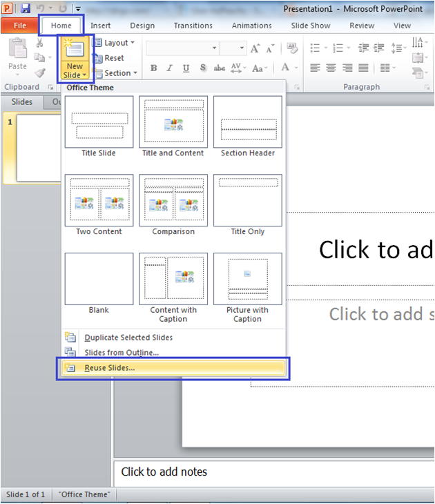The width and height of the screenshot is (435, 504).
Task: Switch to the Insert tab
Action: pos(100,26)
